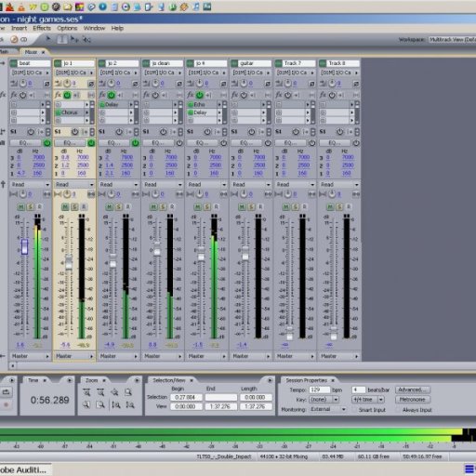Close the Mixer tab with its x
The height and width of the screenshot is (476, 476).
click(x=44, y=52)
